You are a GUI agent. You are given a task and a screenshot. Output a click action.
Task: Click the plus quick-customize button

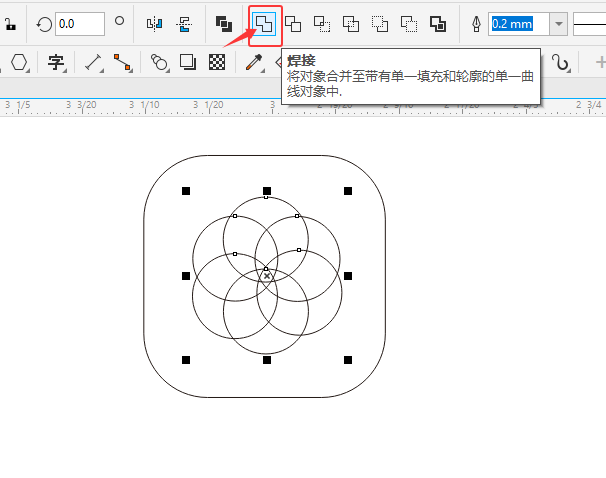601,62
